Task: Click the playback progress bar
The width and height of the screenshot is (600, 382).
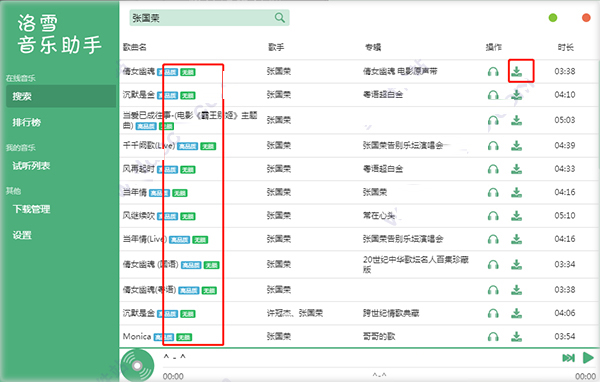Action: (379, 368)
